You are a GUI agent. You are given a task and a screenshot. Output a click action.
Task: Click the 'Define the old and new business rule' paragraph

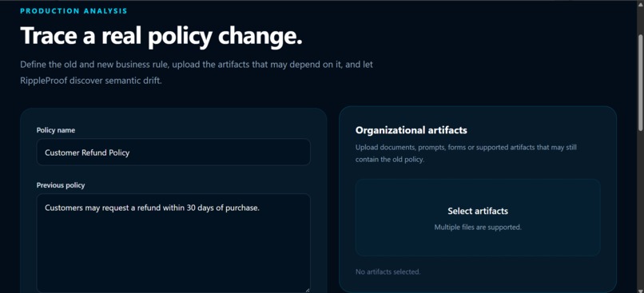197,73
